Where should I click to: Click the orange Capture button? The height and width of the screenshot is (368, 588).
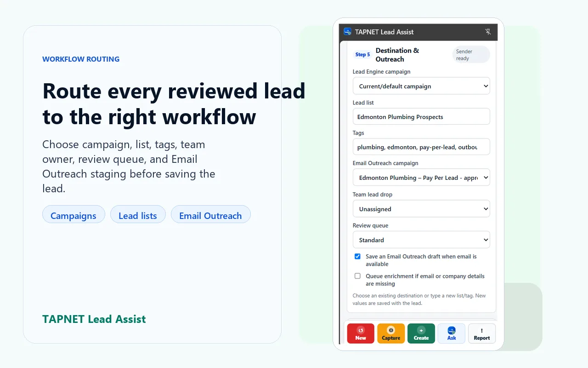pyautogui.click(x=391, y=333)
